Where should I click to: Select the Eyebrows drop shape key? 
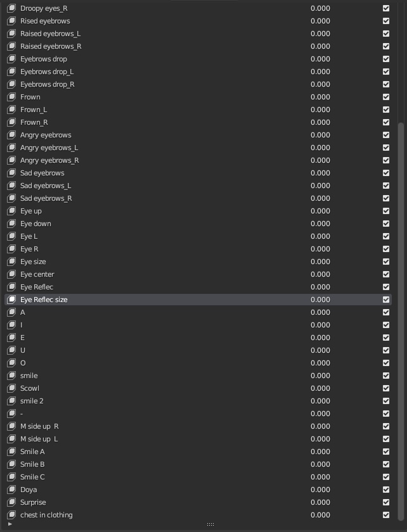click(x=44, y=59)
